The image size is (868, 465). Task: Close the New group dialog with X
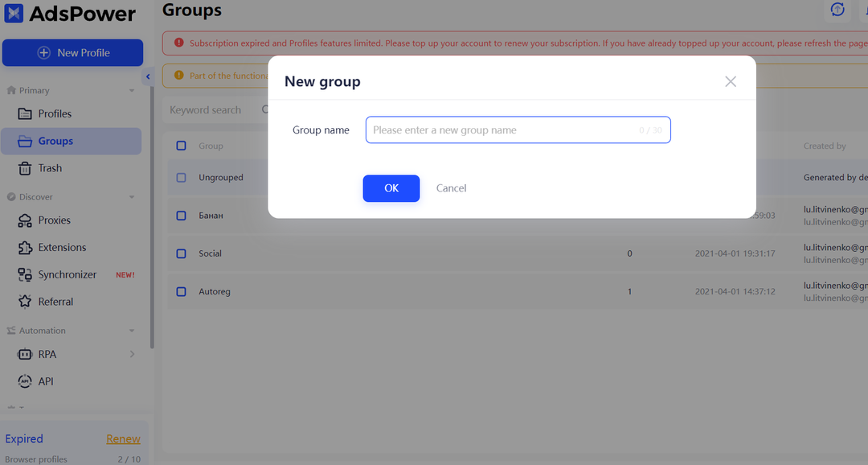(x=731, y=81)
